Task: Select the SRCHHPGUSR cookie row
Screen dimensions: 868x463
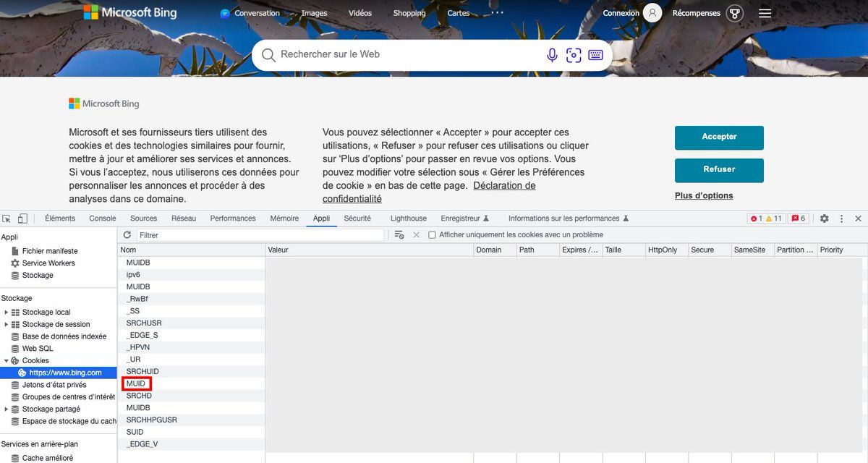Action: [x=192, y=420]
